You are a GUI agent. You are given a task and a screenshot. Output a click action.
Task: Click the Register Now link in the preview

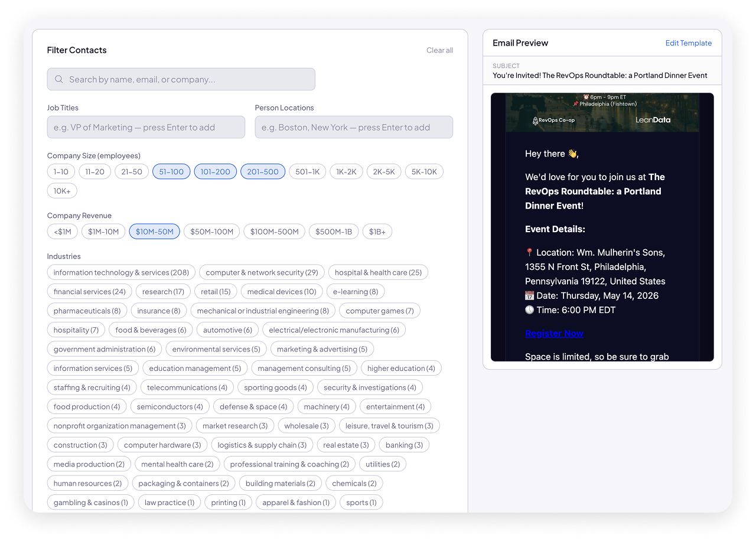[554, 333]
